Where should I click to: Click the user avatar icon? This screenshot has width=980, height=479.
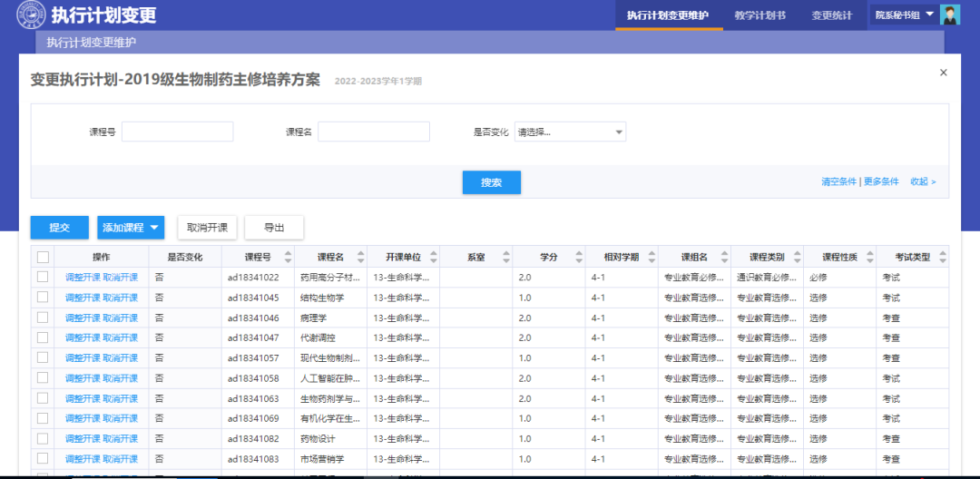tap(950, 15)
